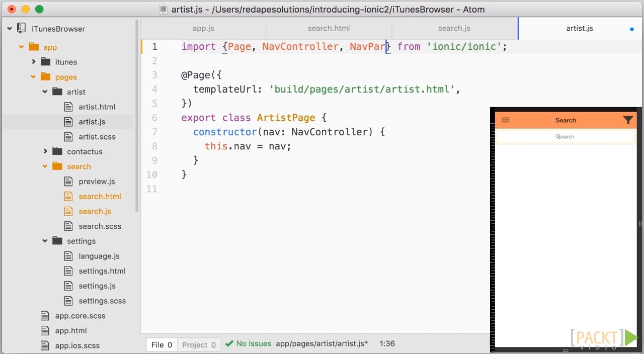Click the app folder icon
This screenshot has width=644, height=354.
coord(34,47)
